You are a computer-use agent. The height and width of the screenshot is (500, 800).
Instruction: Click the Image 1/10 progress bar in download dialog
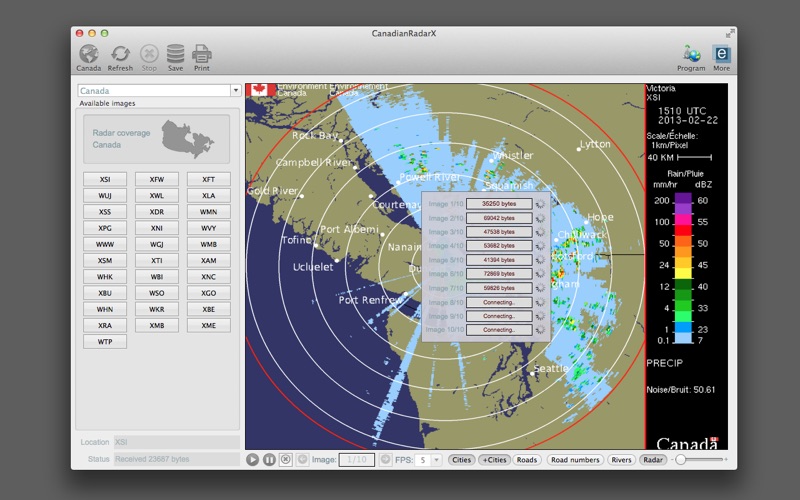499,204
